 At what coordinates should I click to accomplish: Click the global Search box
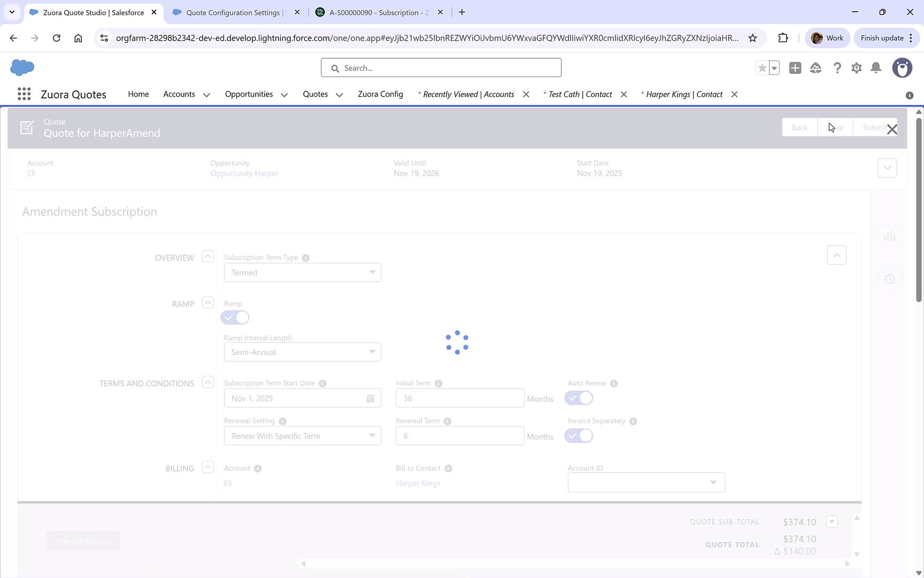pyautogui.click(x=441, y=67)
